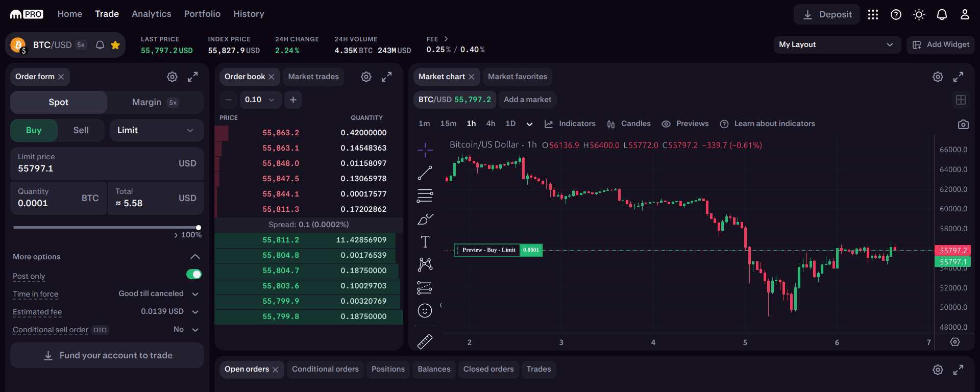Select the pattern drawing tool
The height and width of the screenshot is (392, 980).
[425, 264]
